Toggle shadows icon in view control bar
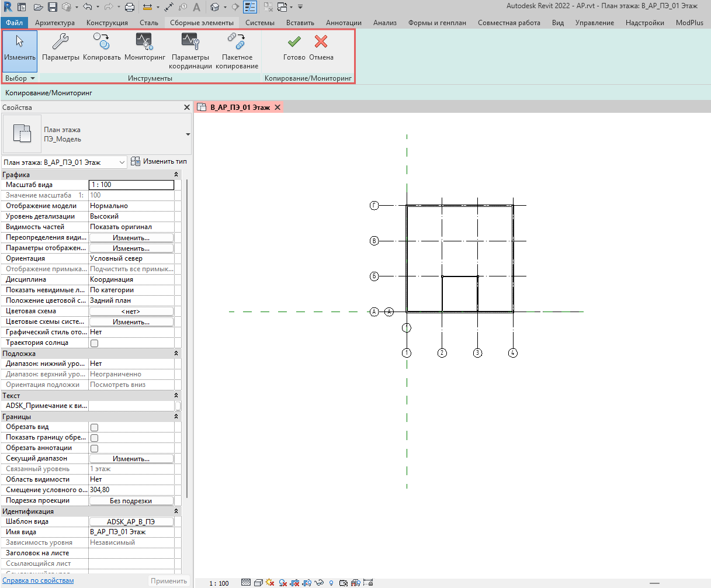 tap(283, 583)
